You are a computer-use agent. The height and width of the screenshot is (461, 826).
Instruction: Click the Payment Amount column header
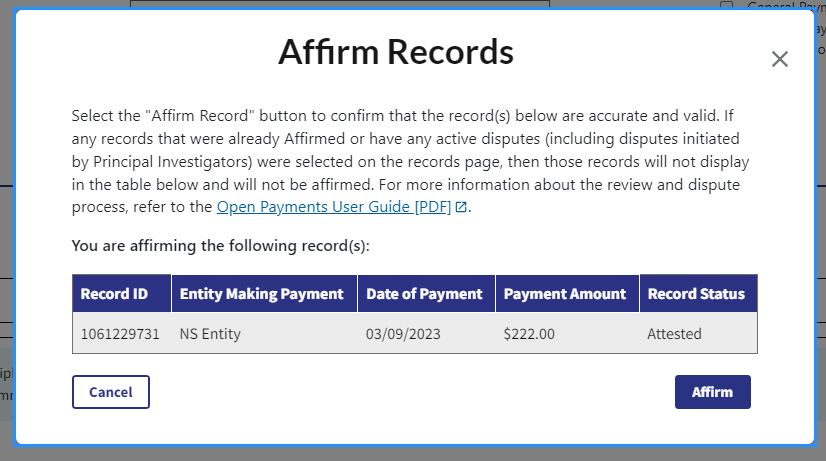click(564, 294)
